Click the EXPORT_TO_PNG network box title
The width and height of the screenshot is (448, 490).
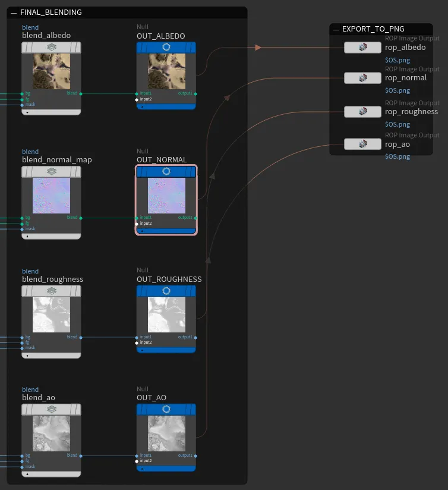[x=373, y=29]
